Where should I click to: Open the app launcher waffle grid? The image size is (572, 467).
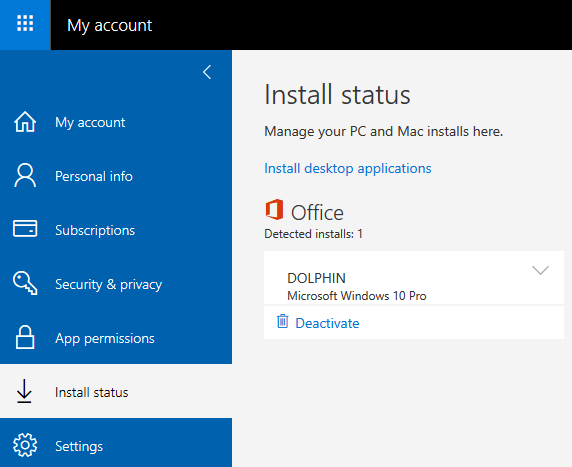[x=25, y=24]
